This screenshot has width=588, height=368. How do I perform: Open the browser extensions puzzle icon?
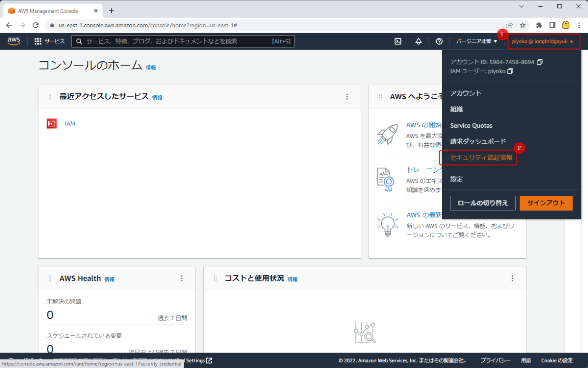coord(539,25)
